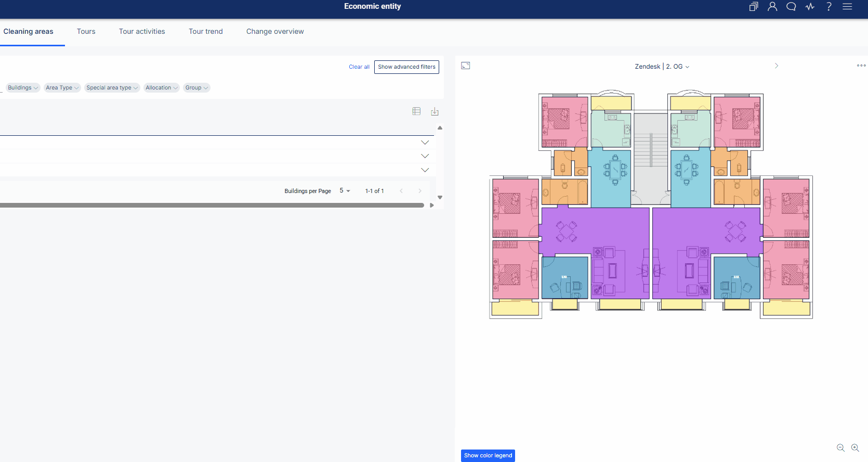Select the left blue office room area

[x=564, y=278]
